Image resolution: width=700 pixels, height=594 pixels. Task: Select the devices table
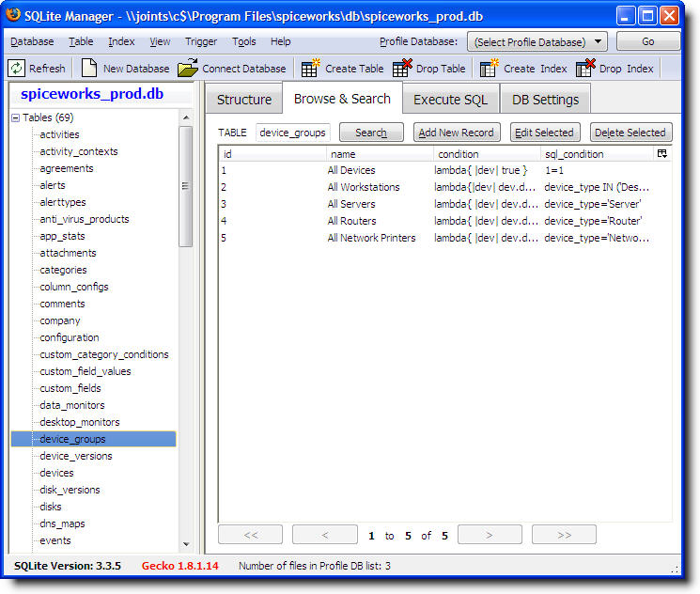56,473
